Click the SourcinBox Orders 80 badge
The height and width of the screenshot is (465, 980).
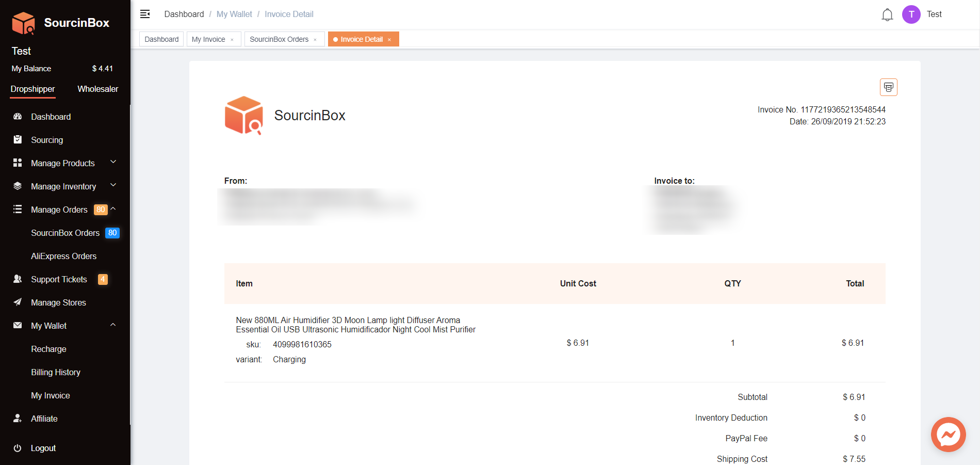[112, 233]
